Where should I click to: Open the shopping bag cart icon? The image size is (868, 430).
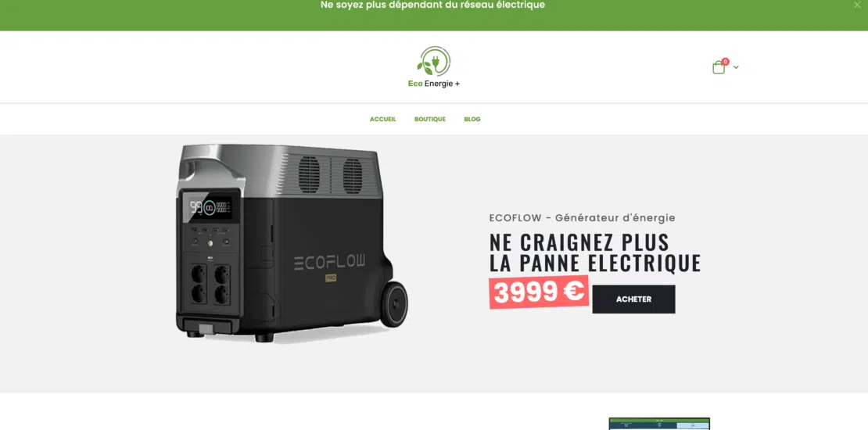[719, 67]
